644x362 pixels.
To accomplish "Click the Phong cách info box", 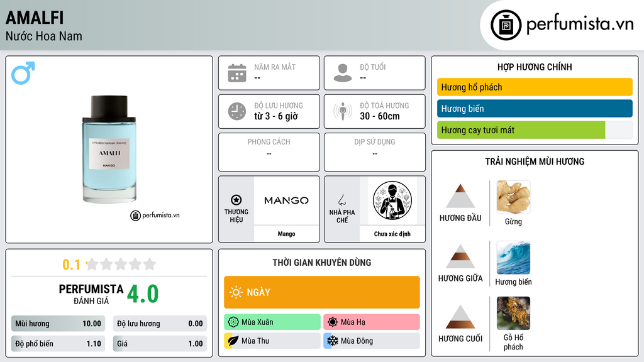I will tap(269, 152).
